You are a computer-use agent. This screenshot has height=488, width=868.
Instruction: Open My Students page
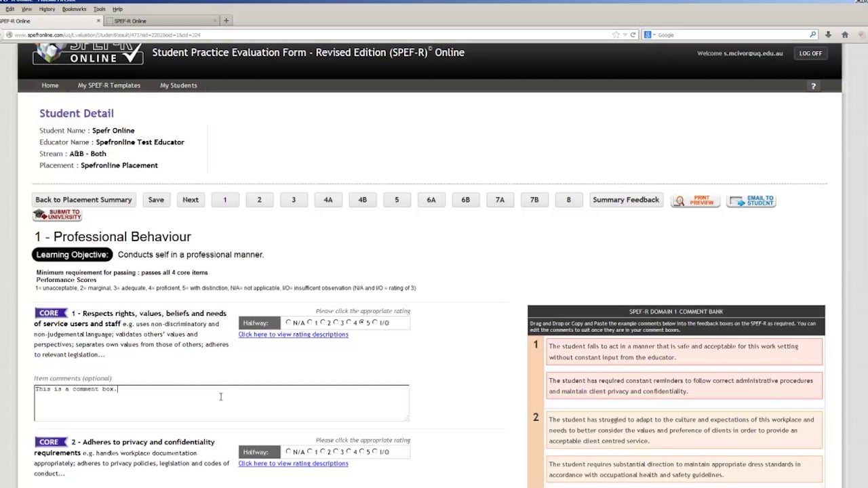[x=178, y=85]
